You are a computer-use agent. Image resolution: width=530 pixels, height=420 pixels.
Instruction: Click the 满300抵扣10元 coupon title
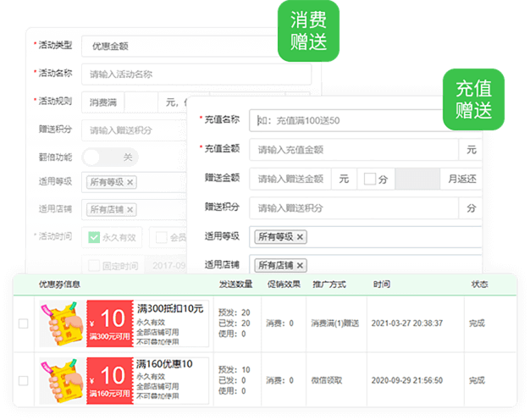[x=170, y=309]
